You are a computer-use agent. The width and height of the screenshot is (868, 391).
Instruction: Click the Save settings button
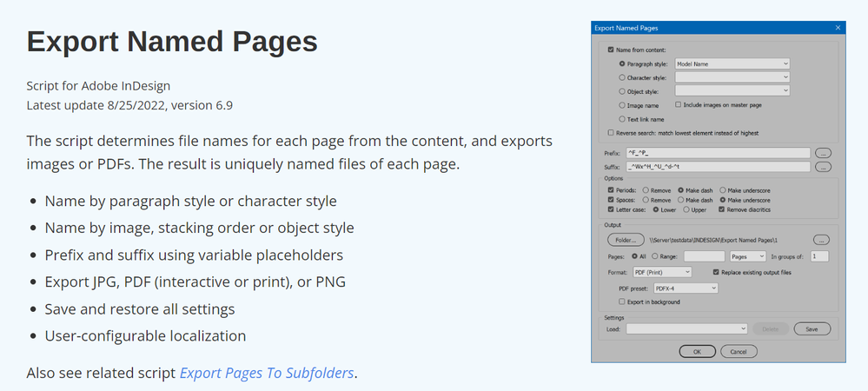[812, 329]
